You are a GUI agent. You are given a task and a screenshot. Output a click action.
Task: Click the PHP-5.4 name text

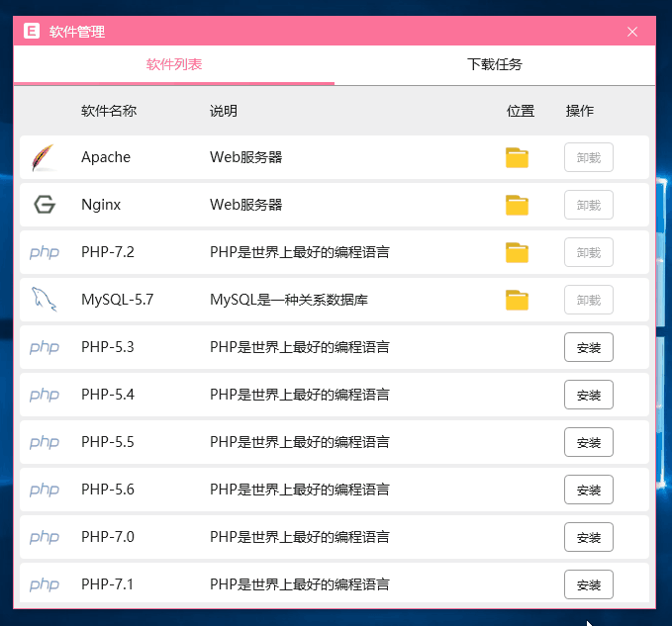[x=108, y=395]
